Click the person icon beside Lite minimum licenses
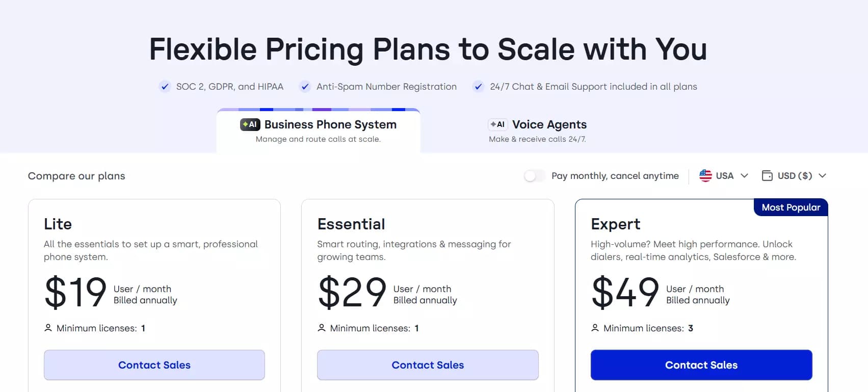The height and width of the screenshot is (392, 868). tap(48, 328)
